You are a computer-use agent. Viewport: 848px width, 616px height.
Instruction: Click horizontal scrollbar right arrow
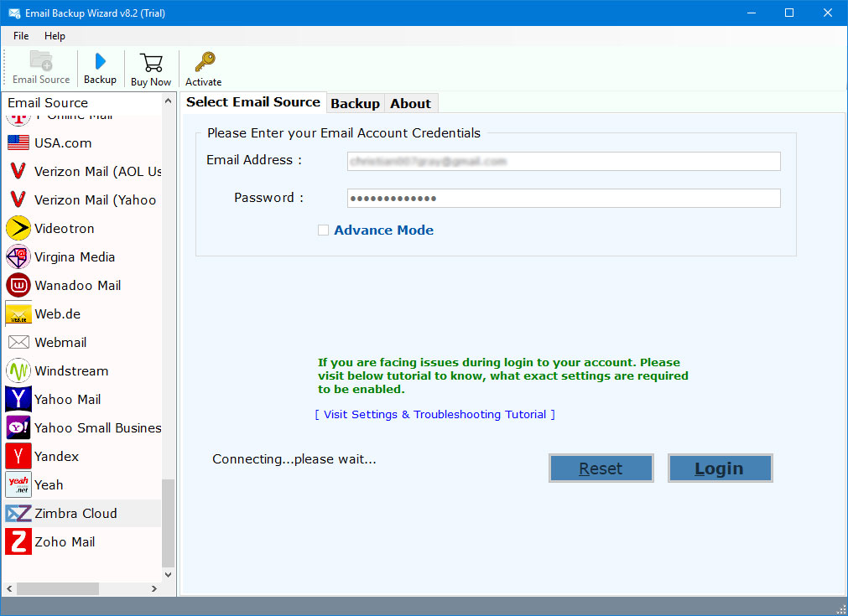tap(154, 588)
